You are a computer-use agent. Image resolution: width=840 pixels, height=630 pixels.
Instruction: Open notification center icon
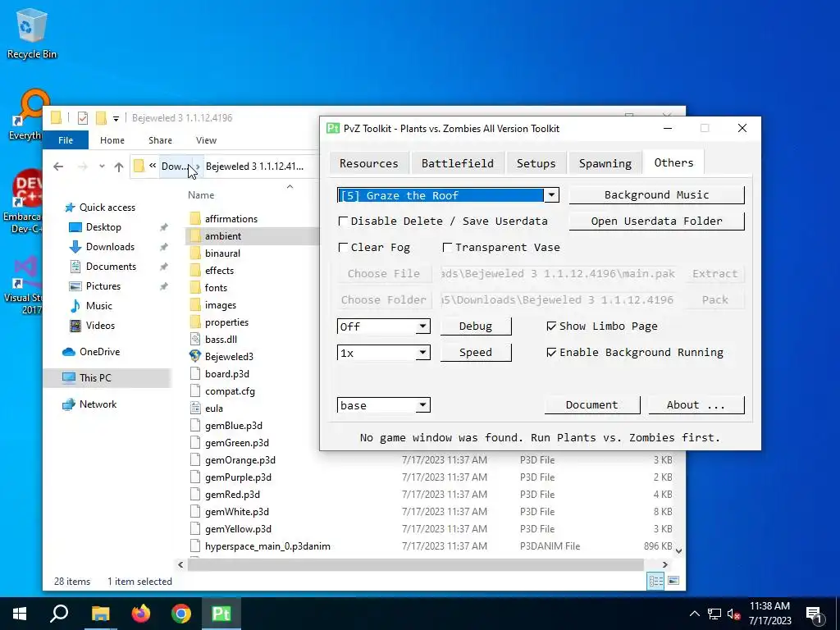pos(815,614)
